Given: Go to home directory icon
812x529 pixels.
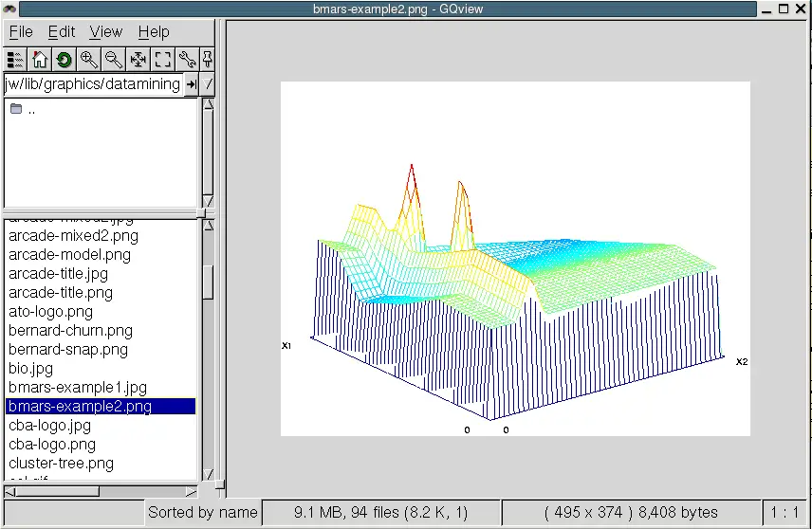Looking at the screenshot, I should pyautogui.click(x=40, y=60).
